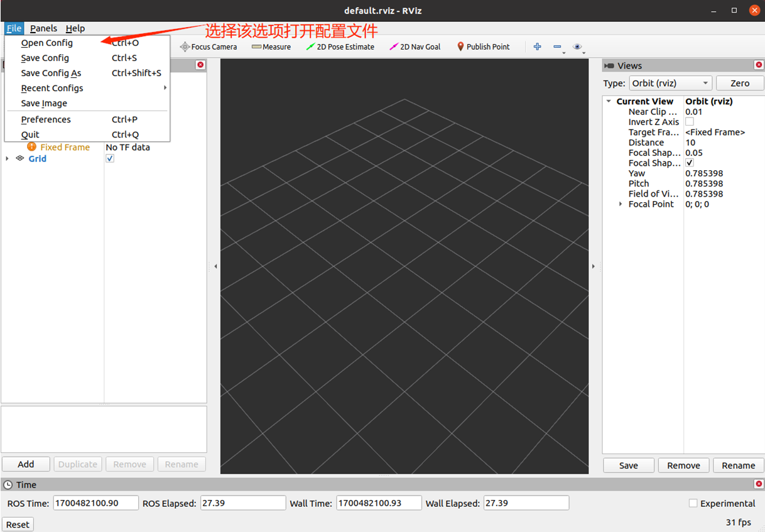Viewport: 765px width, 532px height.
Task: Click the Add display button
Action: point(26,464)
